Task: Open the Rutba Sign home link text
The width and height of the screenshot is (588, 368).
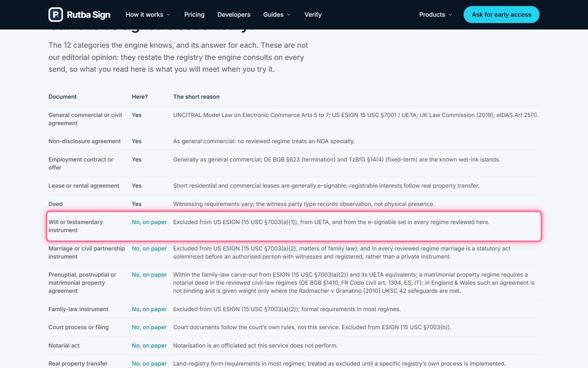Action: click(89, 15)
